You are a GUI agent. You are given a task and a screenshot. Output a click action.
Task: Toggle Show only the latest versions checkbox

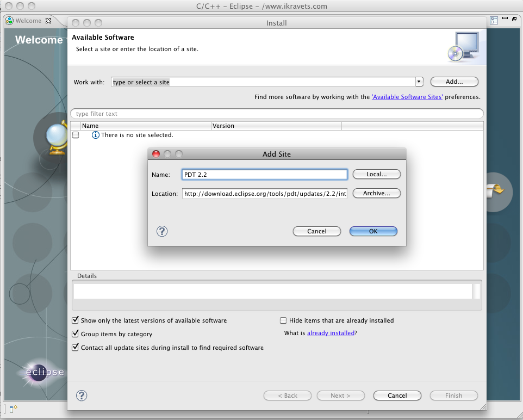76,320
